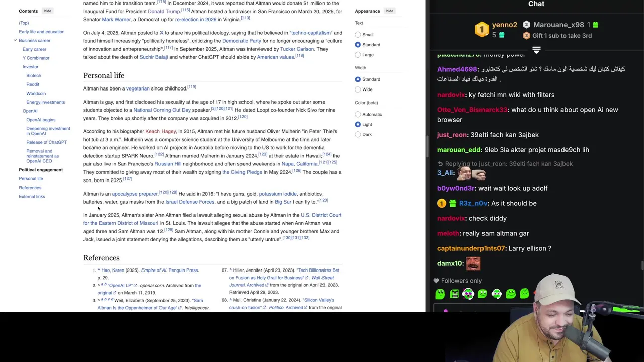Screen dimensions: 644x362
Task: Click the external link icon after OpenAI LP
Action: click(x=136, y=286)
